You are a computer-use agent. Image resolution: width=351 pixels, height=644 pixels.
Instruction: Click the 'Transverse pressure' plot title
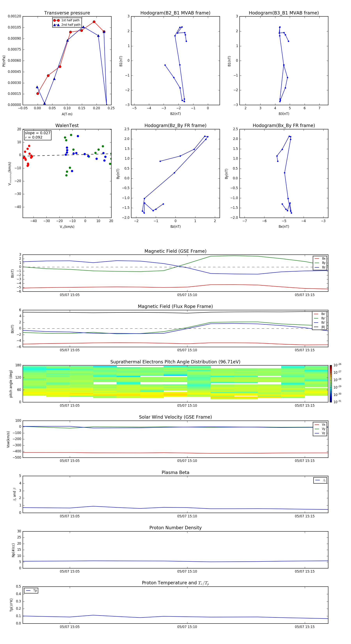(x=67, y=13)
